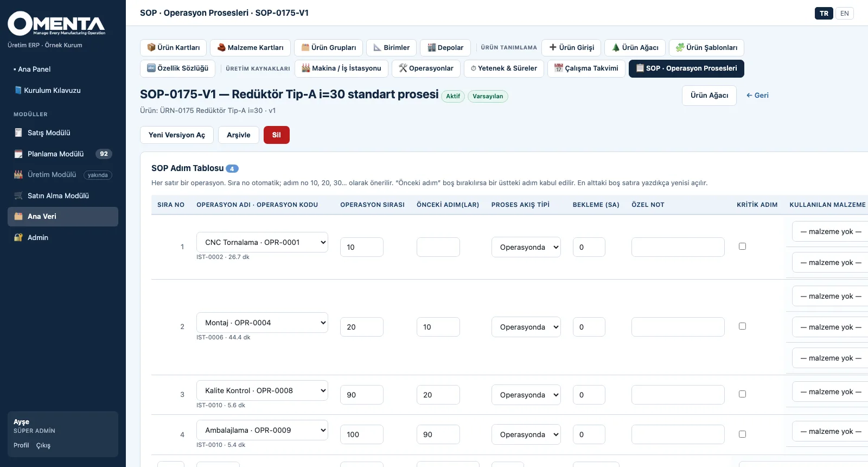Open Proses Akış Tipi dropdown for CNC Tornalama

[526, 247]
